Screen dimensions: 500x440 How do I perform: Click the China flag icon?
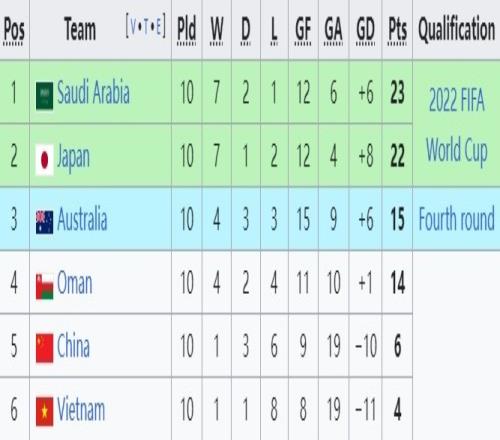(45, 348)
